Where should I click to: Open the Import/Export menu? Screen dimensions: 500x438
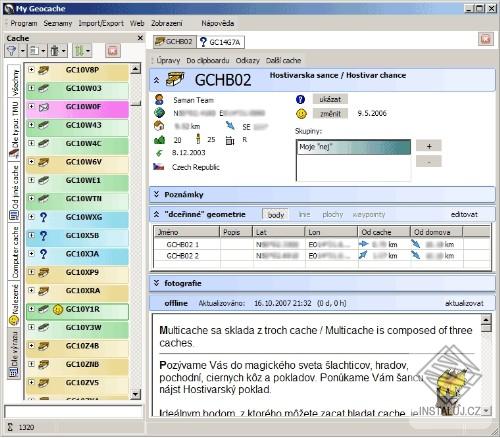[x=101, y=23]
